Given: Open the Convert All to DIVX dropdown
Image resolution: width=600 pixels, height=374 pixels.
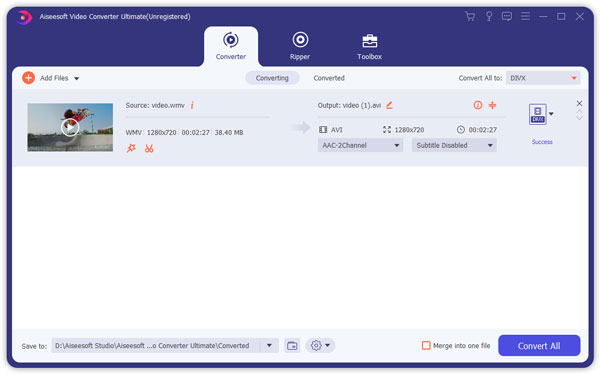Looking at the screenshot, I should pyautogui.click(x=543, y=78).
